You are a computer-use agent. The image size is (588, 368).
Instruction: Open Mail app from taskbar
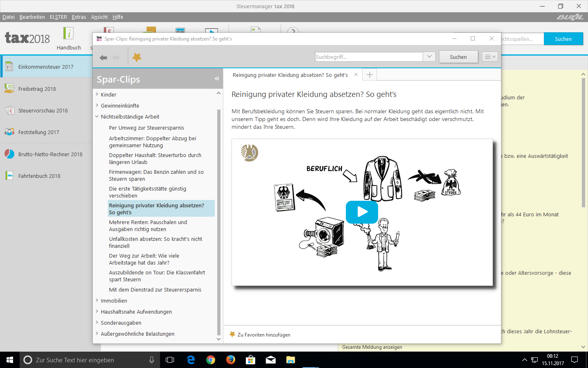click(x=271, y=360)
